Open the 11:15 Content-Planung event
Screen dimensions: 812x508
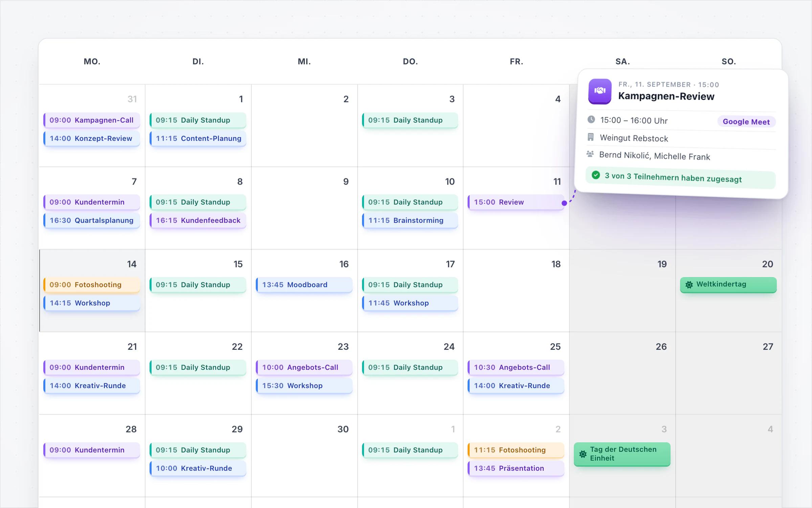pyautogui.click(x=198, y=139)
